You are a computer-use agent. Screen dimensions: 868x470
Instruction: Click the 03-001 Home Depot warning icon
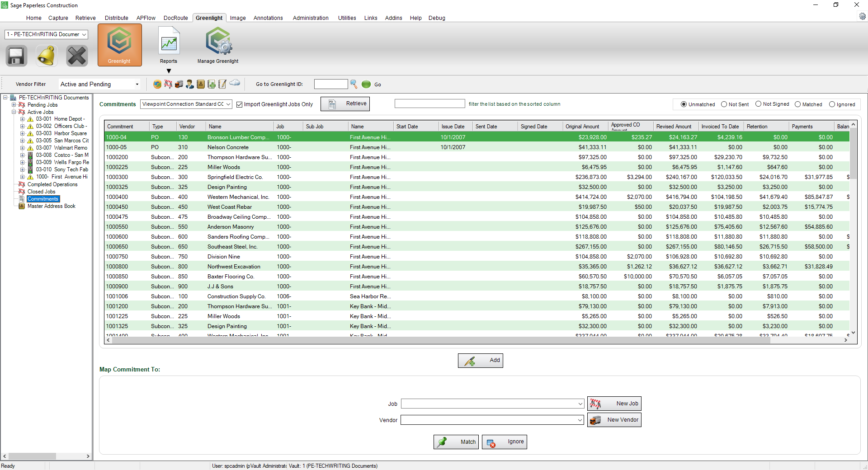point(30,119)
